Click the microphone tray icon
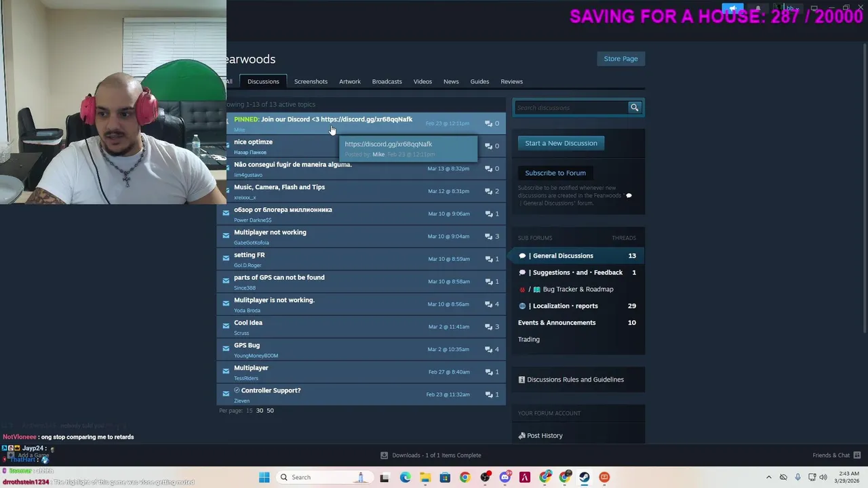Image resolution: width=868 pixels, height=488 pixels. coord(797,477)
